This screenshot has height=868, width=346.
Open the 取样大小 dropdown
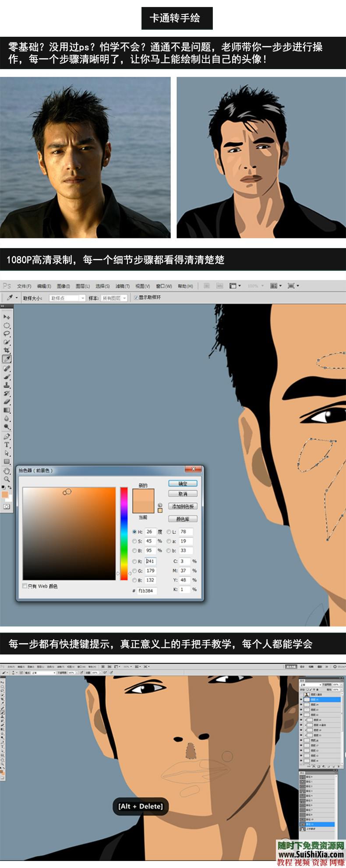67,298
